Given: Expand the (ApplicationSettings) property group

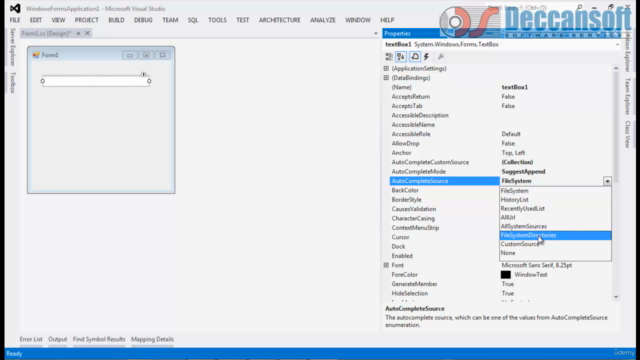Looking at the screenshot, I should tap(386, 69).
